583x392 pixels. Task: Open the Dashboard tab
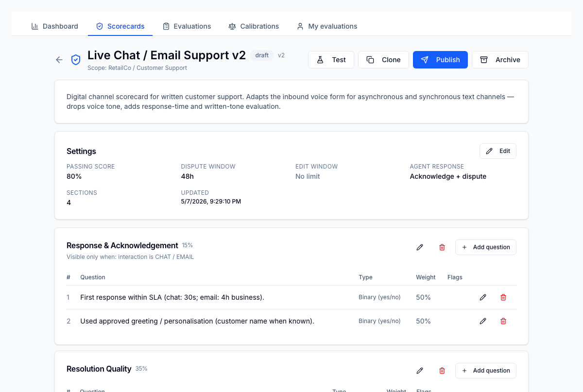coord(55,26)
